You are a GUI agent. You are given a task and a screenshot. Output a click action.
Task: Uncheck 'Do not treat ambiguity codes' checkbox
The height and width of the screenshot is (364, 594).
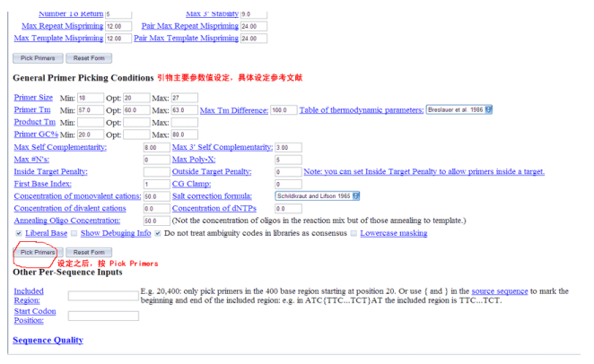click(158, 233)
